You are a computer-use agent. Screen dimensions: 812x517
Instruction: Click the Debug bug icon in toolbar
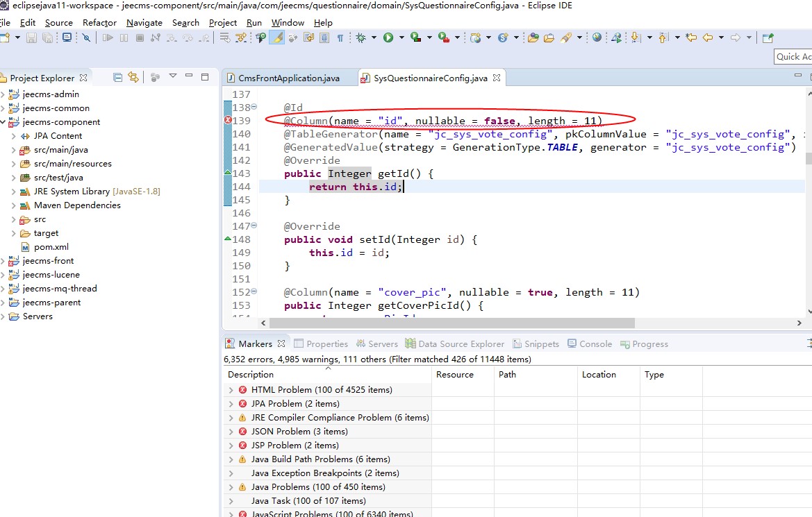pyautogui.click(x=361, y=37)
